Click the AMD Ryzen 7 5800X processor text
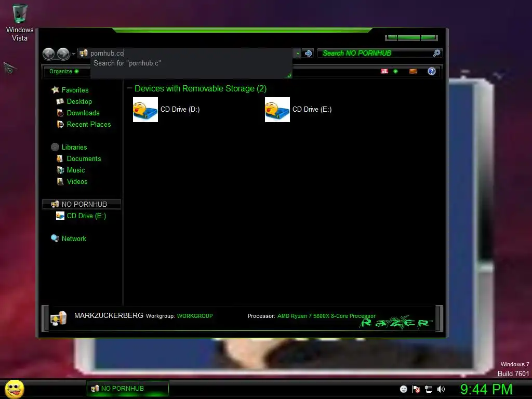 tap(326, 316)
